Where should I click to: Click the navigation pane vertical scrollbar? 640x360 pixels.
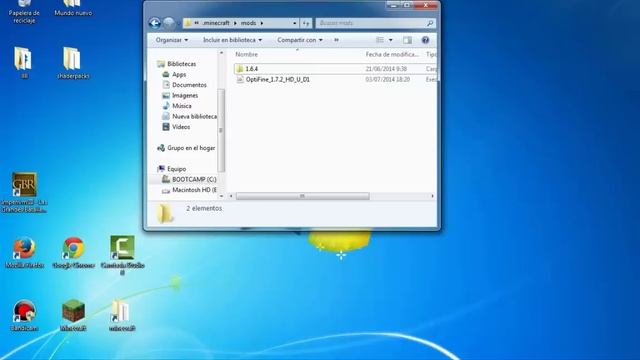221,130
